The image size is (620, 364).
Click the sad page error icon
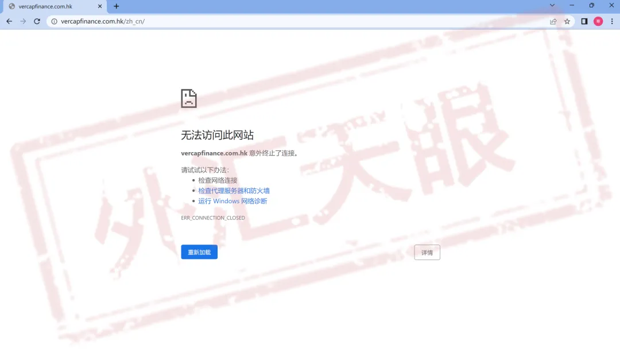189,98
